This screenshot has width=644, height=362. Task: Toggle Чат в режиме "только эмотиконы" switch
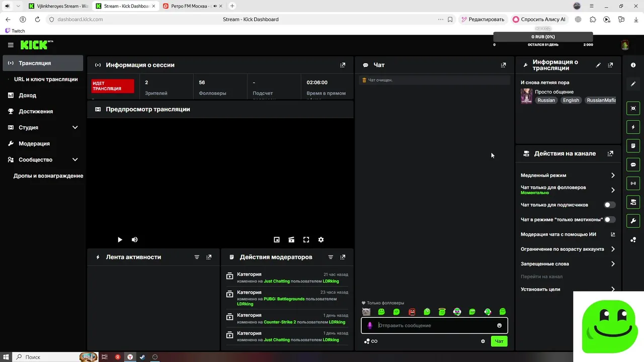click(609, 220)
